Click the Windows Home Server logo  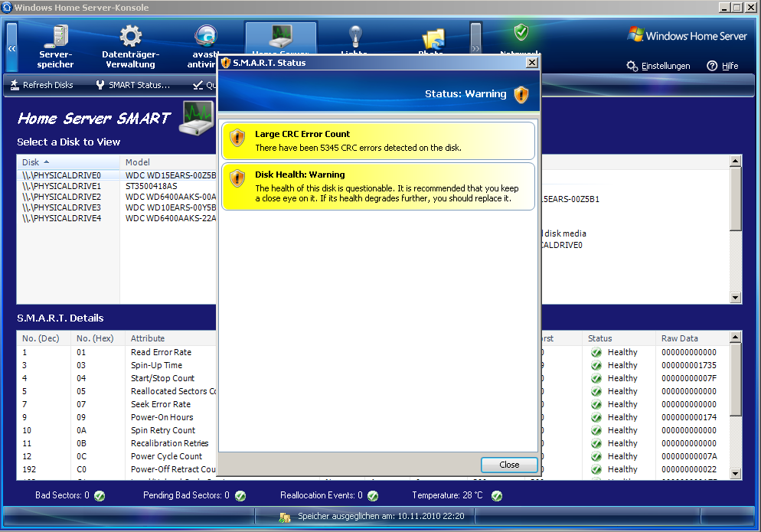coord(687,35)
